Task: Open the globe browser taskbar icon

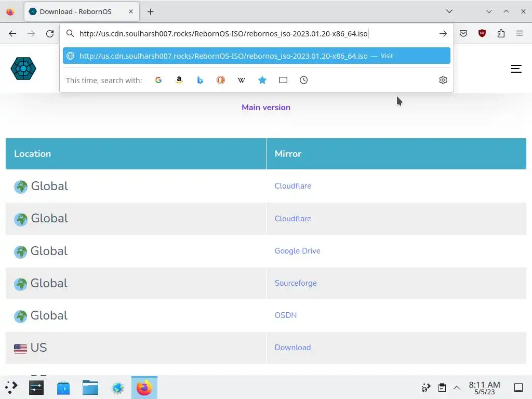Action: [x=118, y=388]
